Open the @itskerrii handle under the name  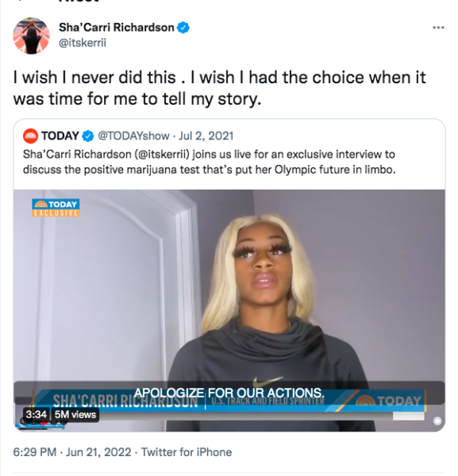[x=83, y=43]
